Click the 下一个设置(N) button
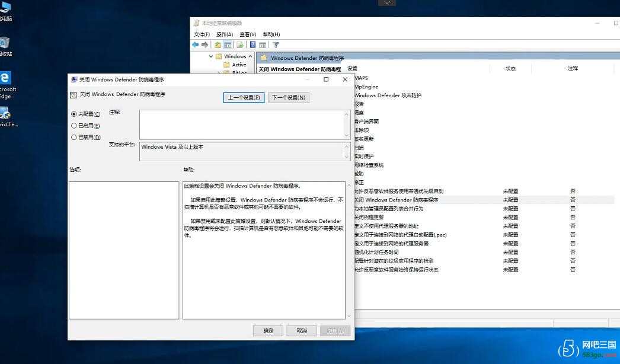 pos(288,97)
